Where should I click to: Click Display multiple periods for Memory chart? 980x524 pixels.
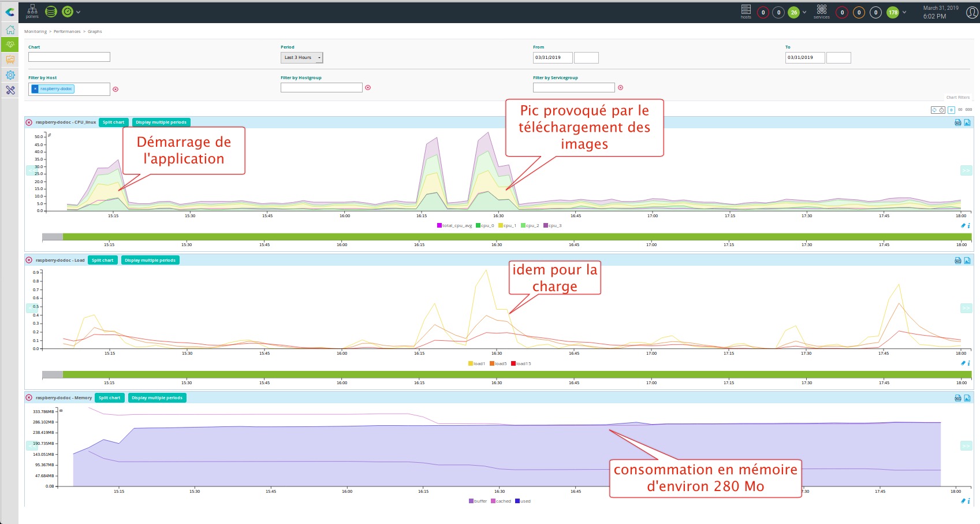tap(156, 398)
